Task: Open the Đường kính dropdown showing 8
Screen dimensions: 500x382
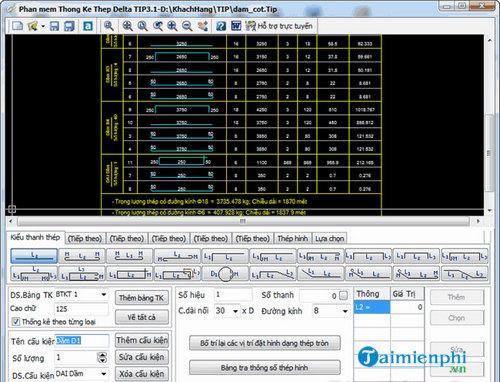Action: coord(345,311)
